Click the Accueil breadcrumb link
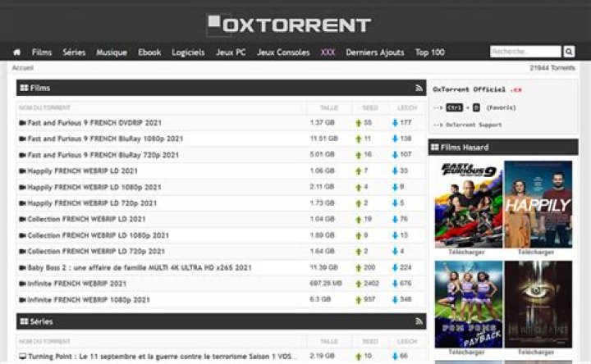 coord(23,68)
